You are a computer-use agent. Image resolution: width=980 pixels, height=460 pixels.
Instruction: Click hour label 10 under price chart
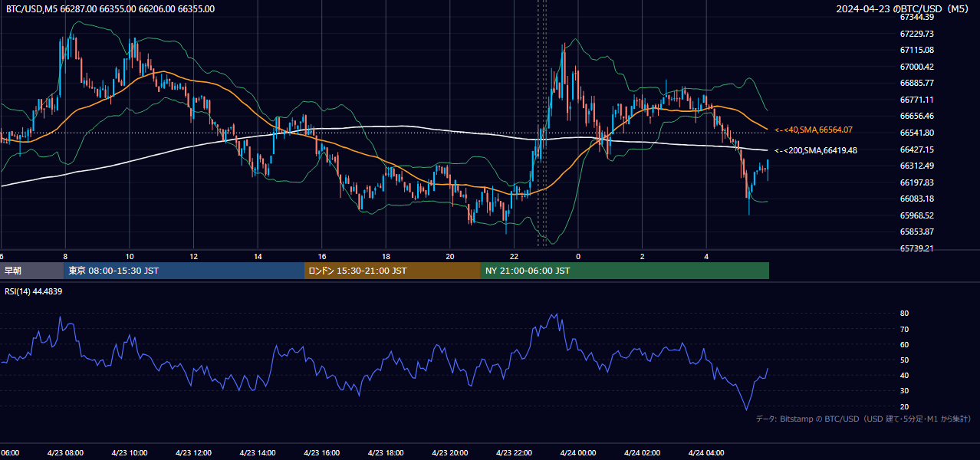coord(130,256)
